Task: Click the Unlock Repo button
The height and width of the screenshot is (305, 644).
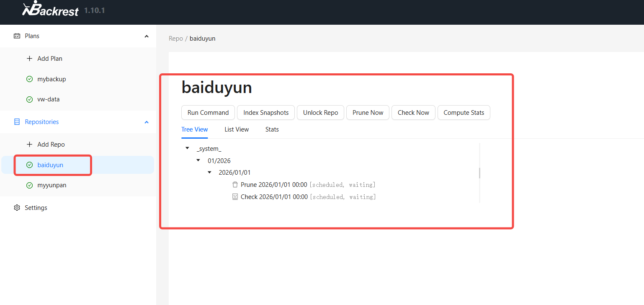Action: [320, 113]
